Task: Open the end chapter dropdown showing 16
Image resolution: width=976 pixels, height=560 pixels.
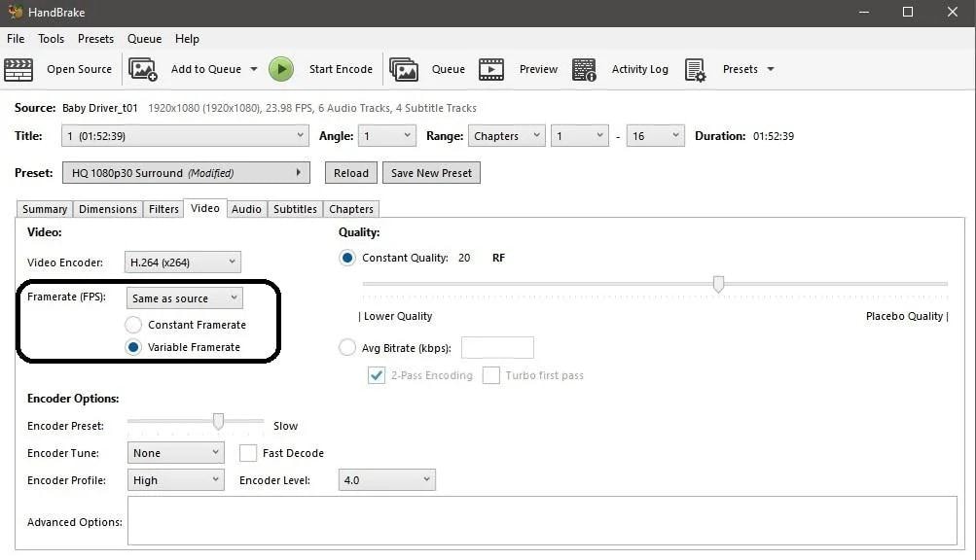Action: 656,136
